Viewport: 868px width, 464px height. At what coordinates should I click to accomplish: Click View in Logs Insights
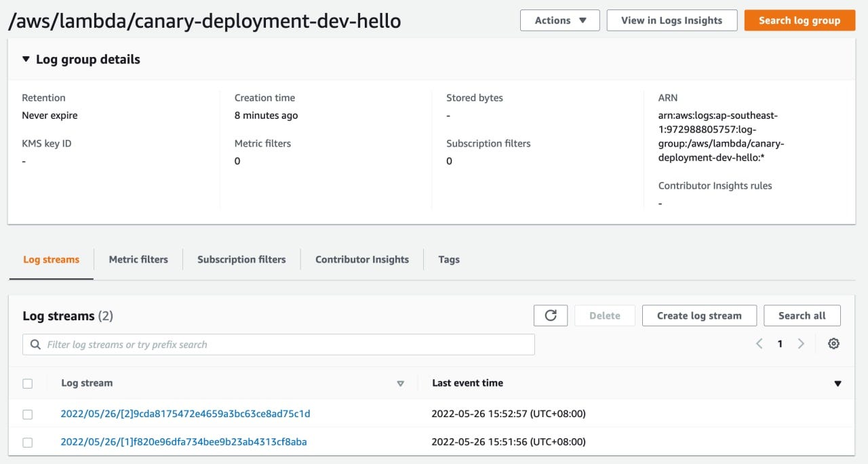click(x=671, y=20)
